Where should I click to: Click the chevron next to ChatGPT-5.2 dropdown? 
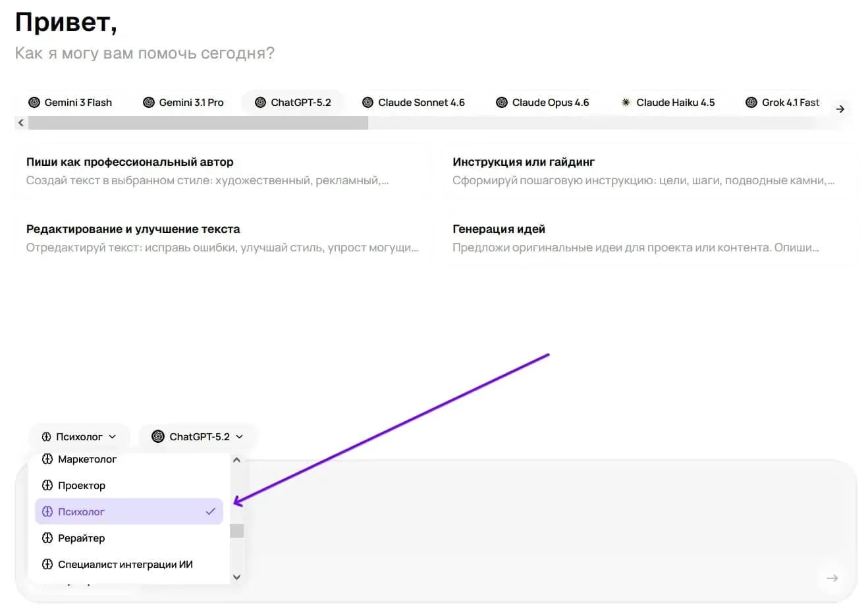239,436
